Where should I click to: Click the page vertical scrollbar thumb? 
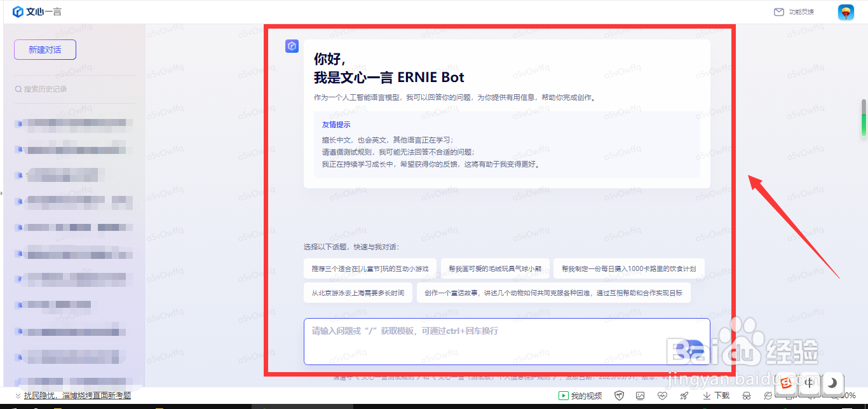point(864,118)
